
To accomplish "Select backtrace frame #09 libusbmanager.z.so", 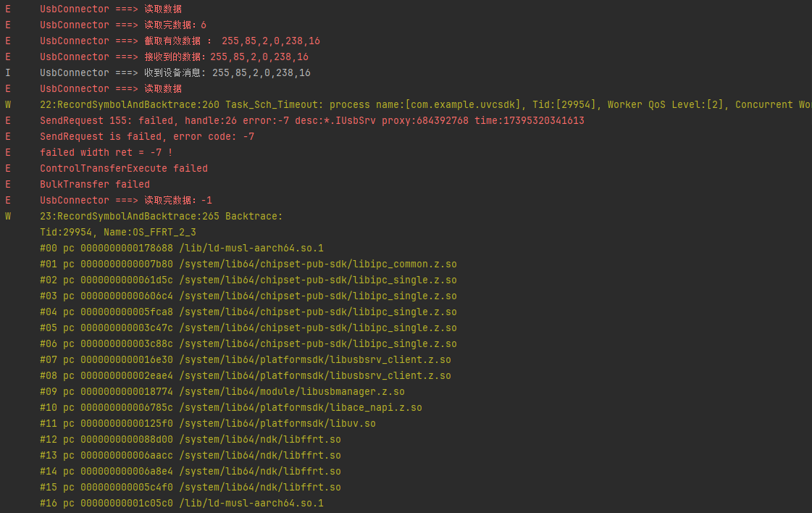I will click(x=222, y=392).
